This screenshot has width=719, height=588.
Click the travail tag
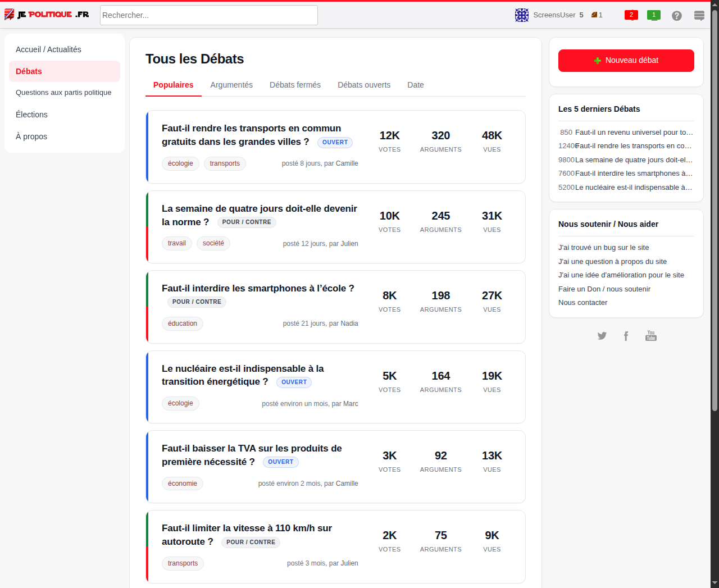pos(177,243)
